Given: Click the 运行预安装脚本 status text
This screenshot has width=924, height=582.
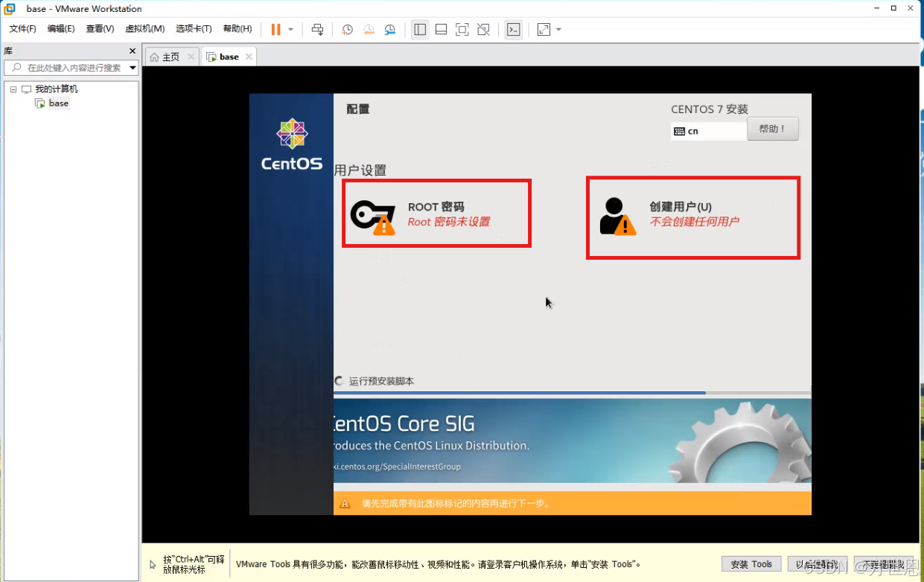Looking at the screenshot, I should coord(381,381).
